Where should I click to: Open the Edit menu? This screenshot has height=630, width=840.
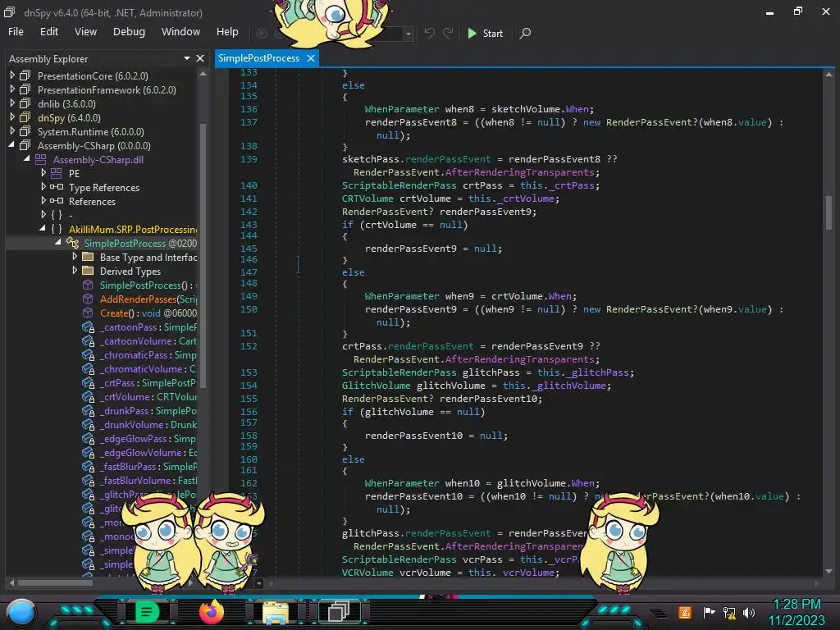pyautogui.click(x=48, y=32)
